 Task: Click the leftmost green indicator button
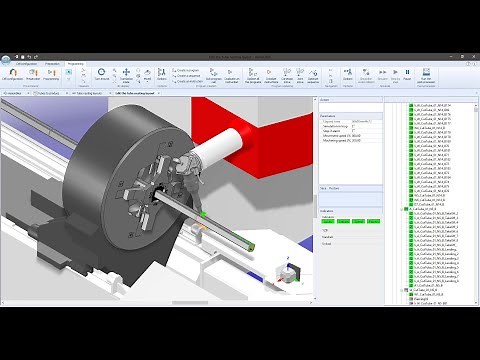pos(328,221)
